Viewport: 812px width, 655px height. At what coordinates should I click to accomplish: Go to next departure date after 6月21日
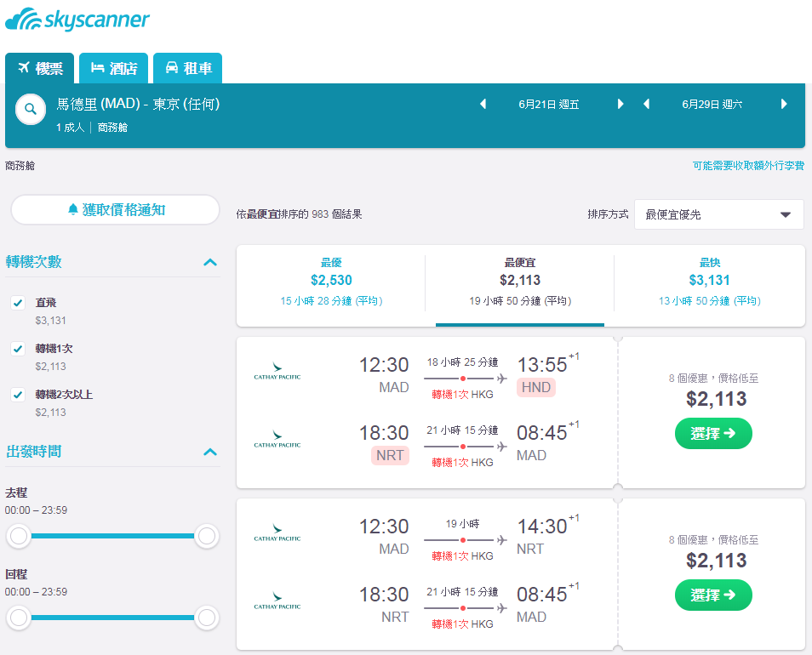[620, 104]
